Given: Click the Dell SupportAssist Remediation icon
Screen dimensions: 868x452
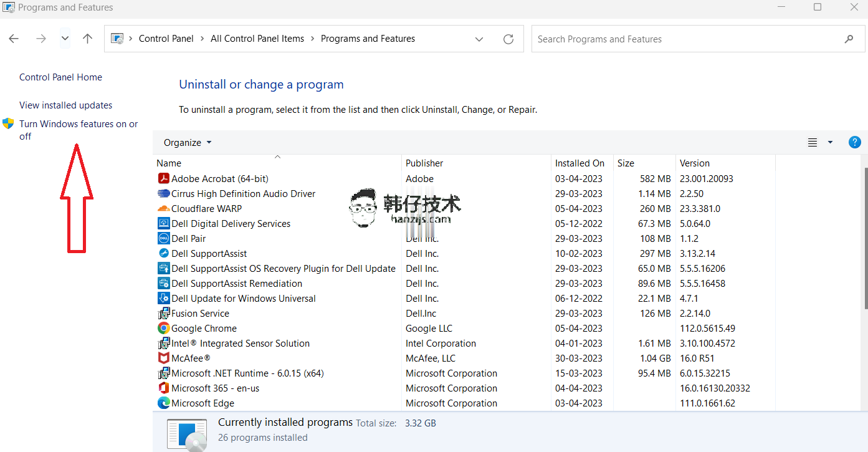Looking at the screenshot, I should [164, 284].
